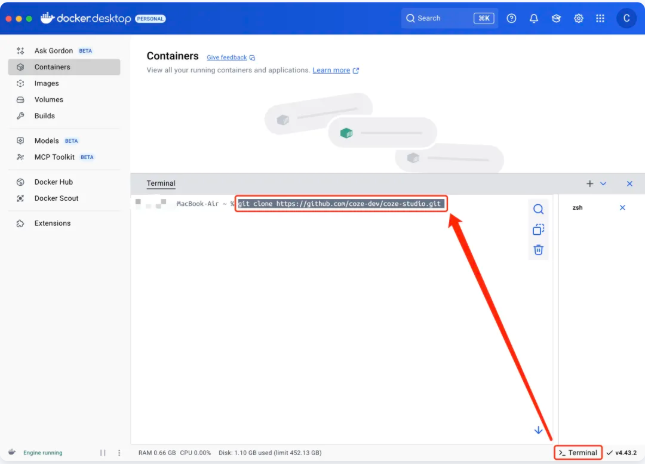Click the scroll-to-bottom arrow in terminal
The width and height of the screenshot is (645, 464).
tap(538, 430)
